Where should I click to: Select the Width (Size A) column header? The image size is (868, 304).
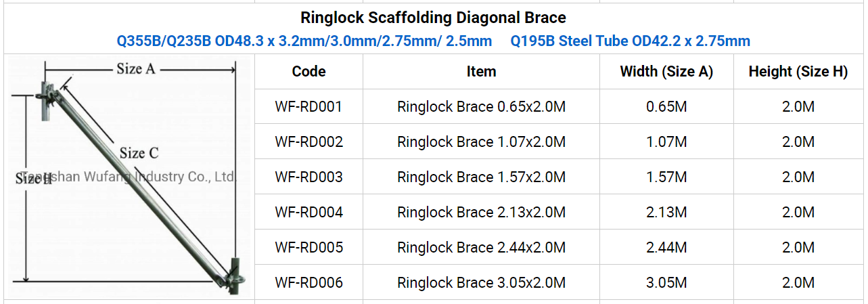666,71
